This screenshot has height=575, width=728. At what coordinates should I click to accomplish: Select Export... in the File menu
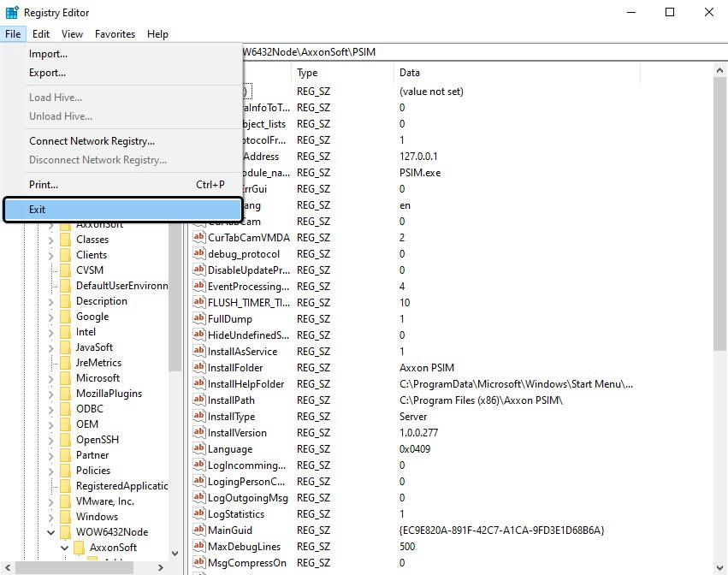(48, 73)
